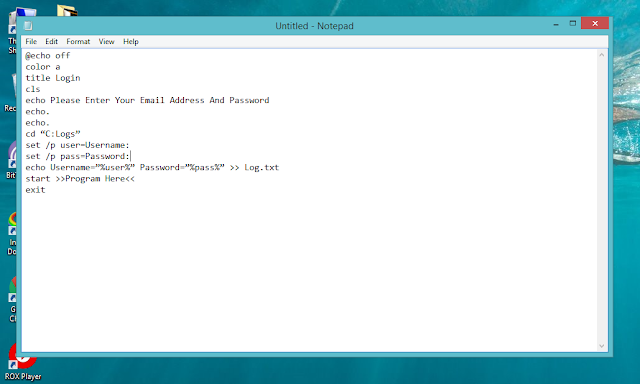Maximize the Notepad window
The width and height of the screenshot is (640, 384).
573,24
